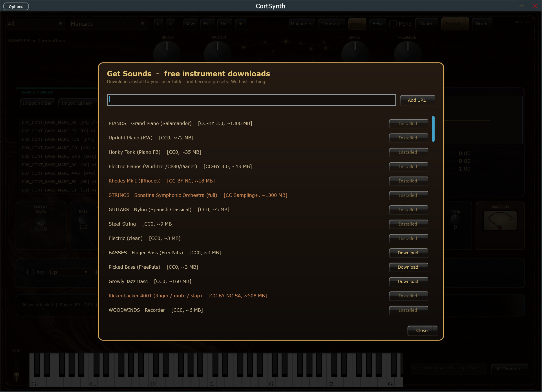Image resolution: width=542 pixels, height=392 pixels.
Task: Click the Save preset button
Action: click(x=190, y=24)
